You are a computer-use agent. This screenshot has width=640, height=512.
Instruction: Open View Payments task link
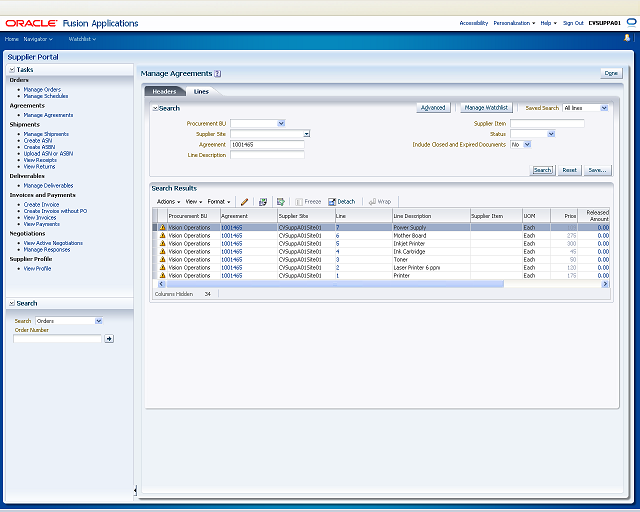click(x=42, y=224)
